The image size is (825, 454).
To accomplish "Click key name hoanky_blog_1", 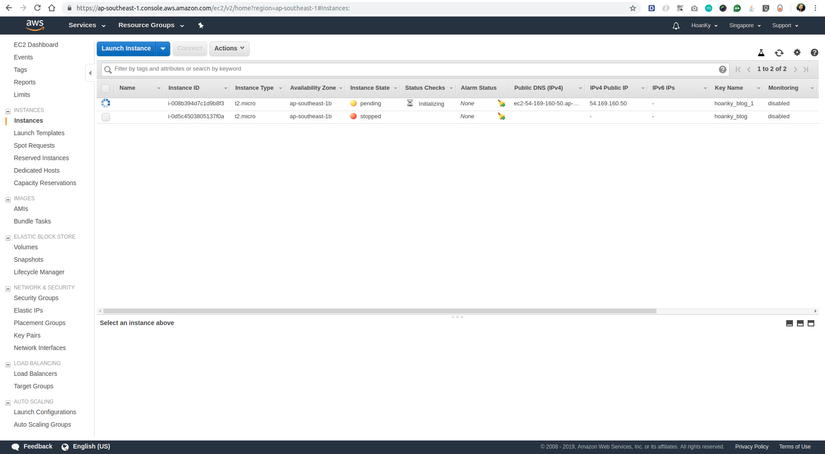I will click(x=734, y=104).
